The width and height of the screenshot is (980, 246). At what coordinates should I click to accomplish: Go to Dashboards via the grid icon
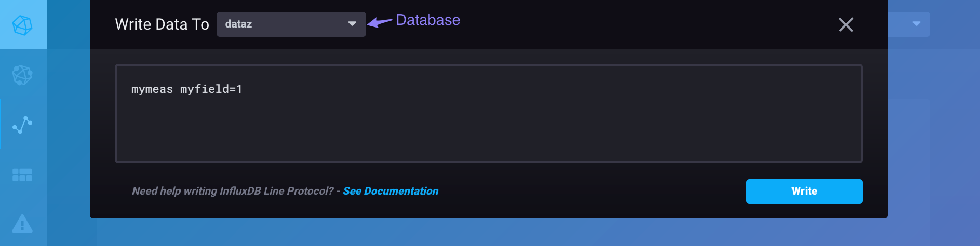(22, 175)
